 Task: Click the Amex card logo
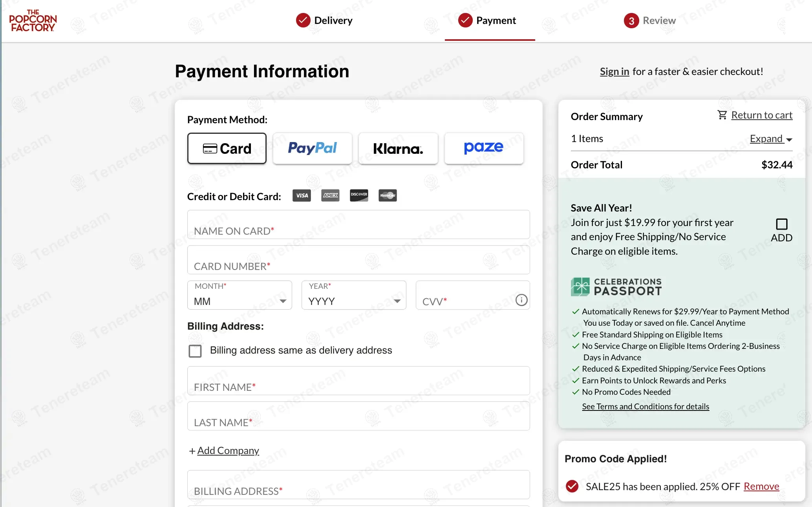pos(330,195)
